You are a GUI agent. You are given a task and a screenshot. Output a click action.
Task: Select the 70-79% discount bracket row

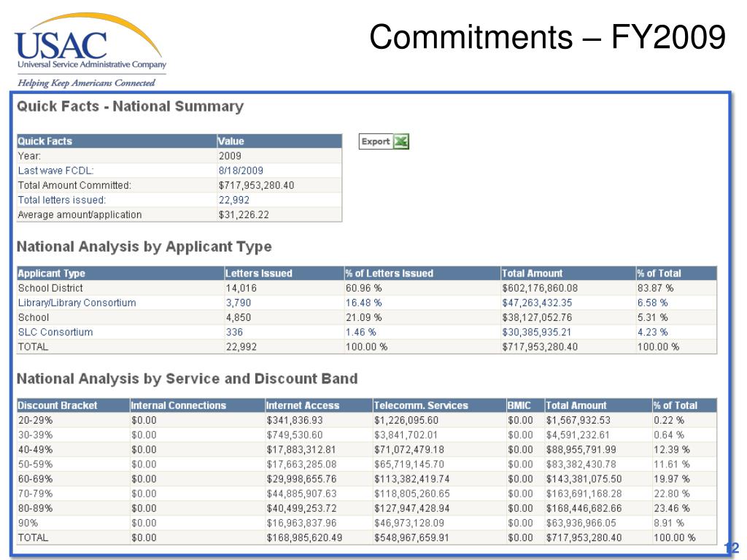point(366,494)
